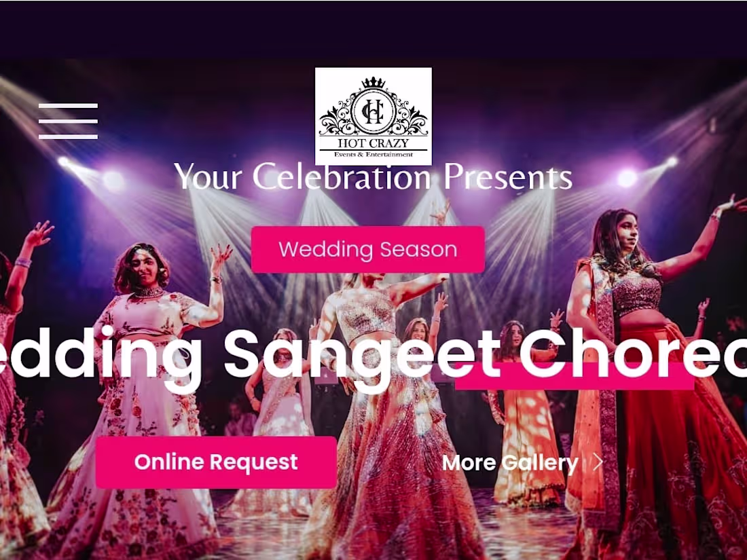
Task: Click the Hot Crazy logo image
Action: (x=373, y=116)
